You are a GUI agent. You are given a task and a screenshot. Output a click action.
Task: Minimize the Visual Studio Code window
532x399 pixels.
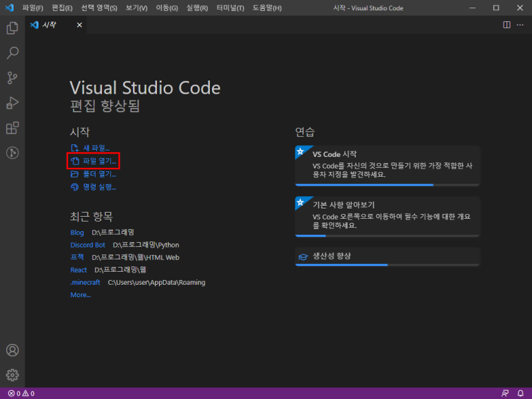coord(472,8)
